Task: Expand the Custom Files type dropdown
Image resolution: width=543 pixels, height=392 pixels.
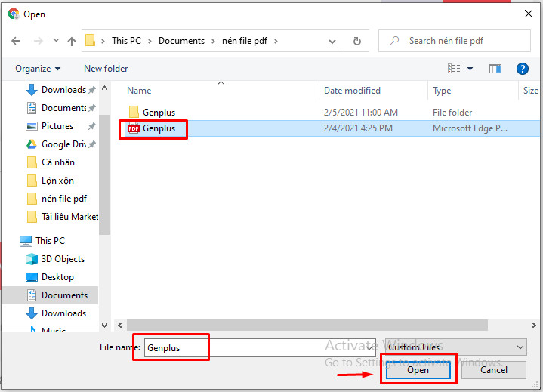Action: 455,347
